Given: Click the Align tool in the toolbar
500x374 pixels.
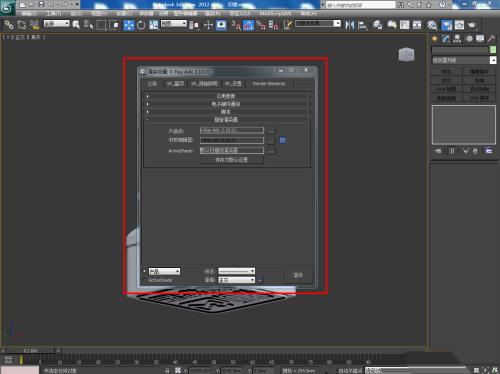Looking at the screenshot, I should pos(362,25).
